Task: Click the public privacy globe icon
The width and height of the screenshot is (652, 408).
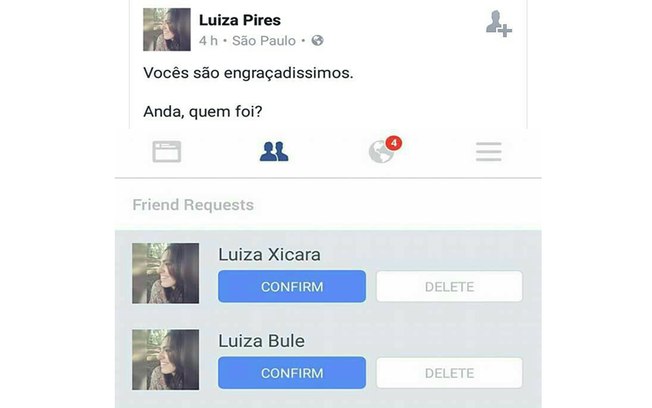Action: click(x=317, y=40)
